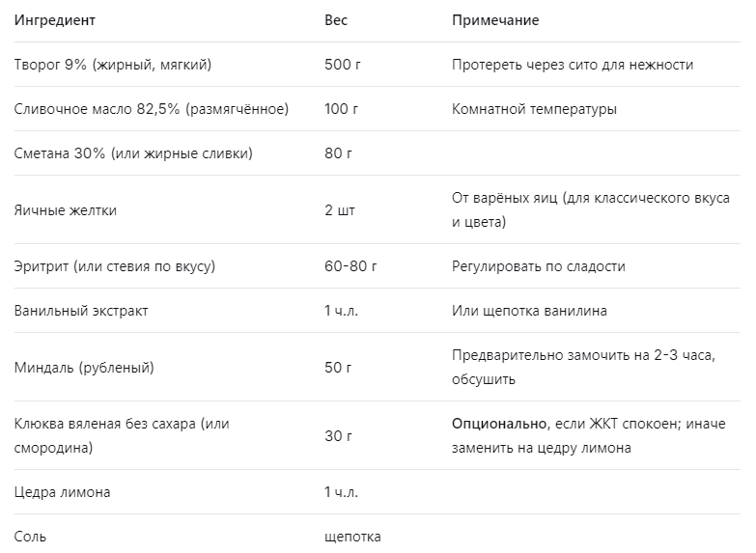Click the щепотка weight for Соль
The width and height of the screenshot is (756, 553).
pos(352,537)
